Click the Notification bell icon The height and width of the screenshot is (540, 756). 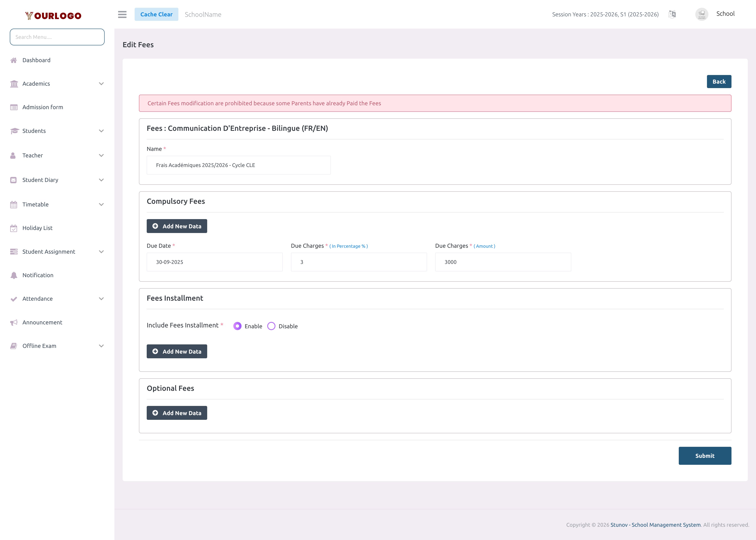(x=14, y=275)
